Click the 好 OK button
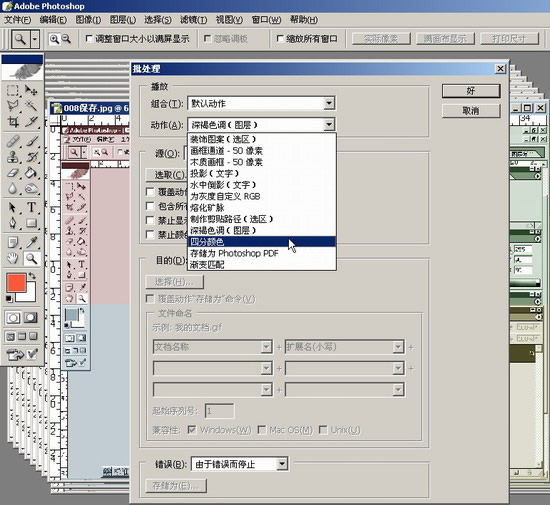Image resolution: width=550 pixels, height=505 pixels. pos(471,91)
